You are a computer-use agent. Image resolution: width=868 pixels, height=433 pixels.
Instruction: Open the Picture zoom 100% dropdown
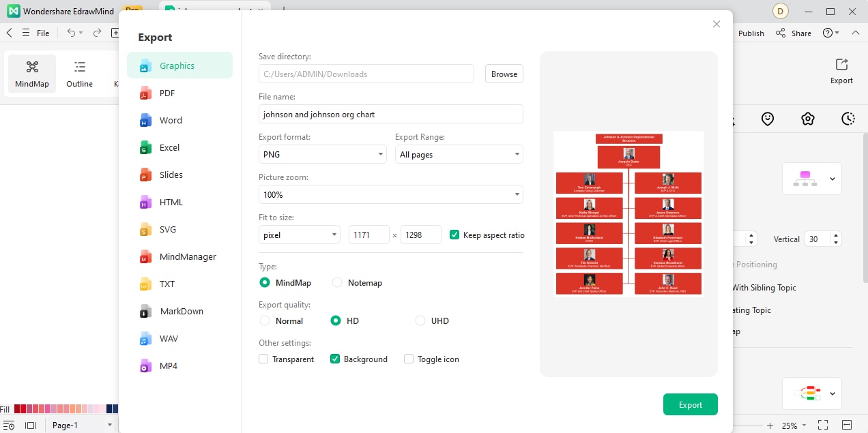[x=390, y=194]
